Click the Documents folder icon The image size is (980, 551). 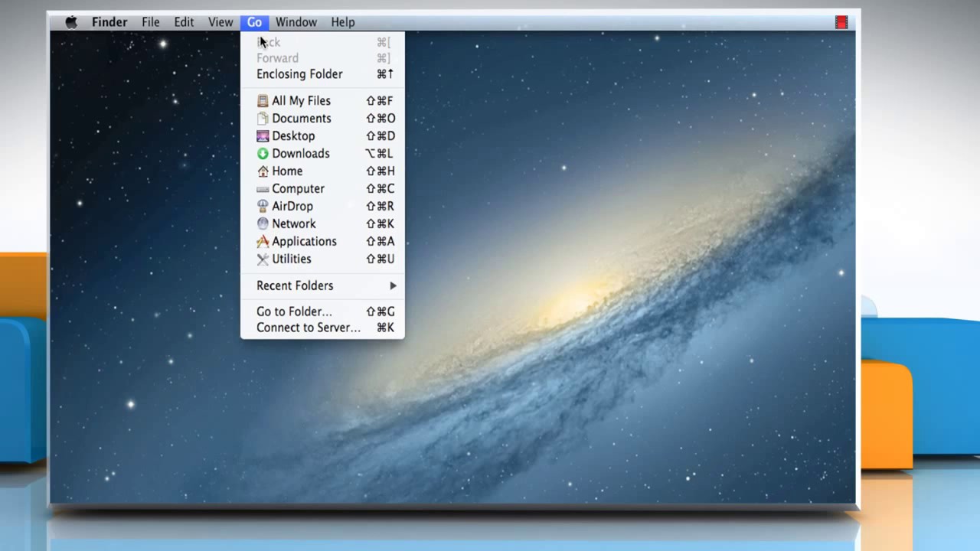[263, 119]
